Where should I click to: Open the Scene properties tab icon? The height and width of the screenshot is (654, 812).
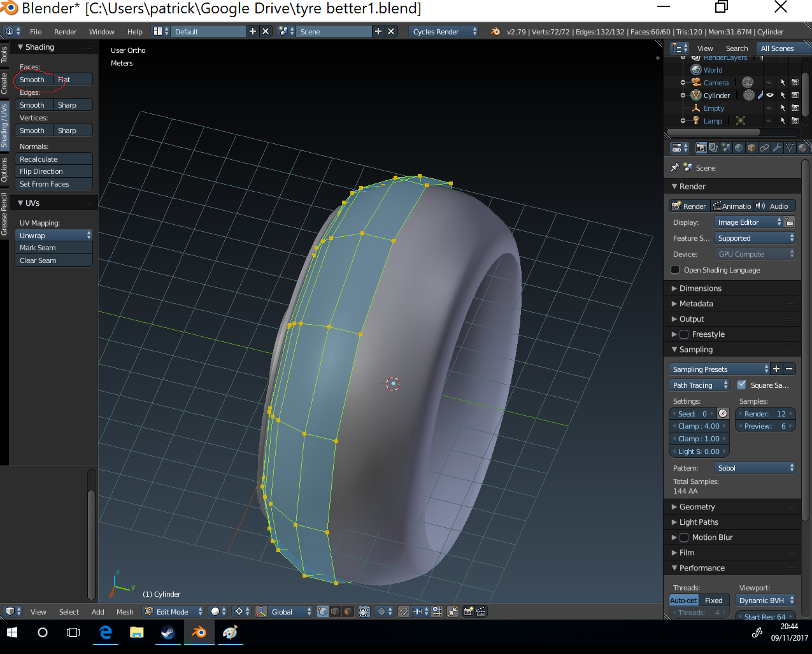tap(726, 148)
